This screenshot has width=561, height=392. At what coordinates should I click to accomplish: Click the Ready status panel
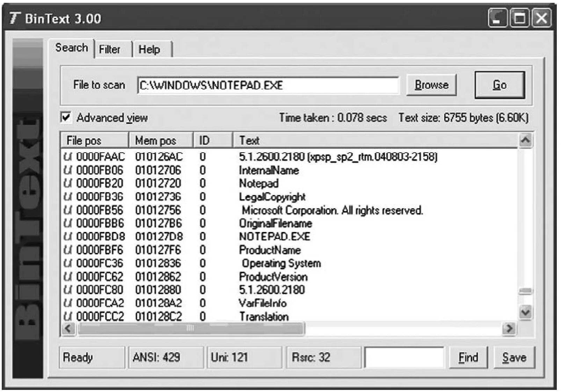92,357
